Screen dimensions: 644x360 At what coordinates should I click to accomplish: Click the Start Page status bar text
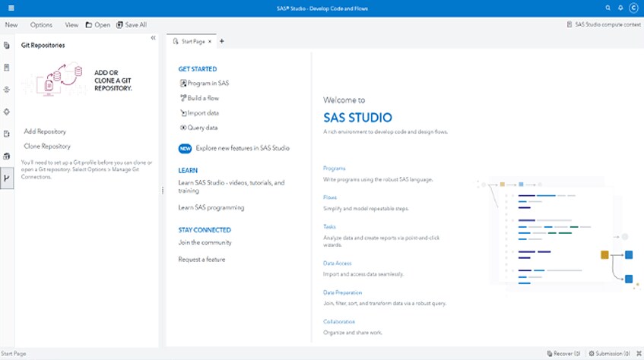click(13, 353)
